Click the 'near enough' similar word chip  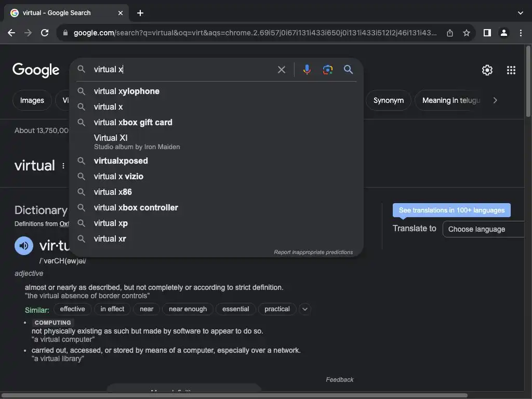coord(188,309)
